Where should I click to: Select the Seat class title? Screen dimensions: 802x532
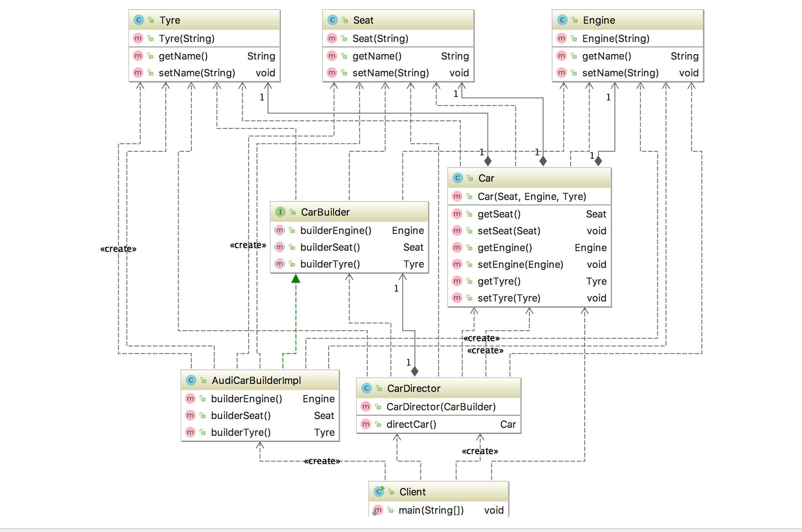pos(363,20)
